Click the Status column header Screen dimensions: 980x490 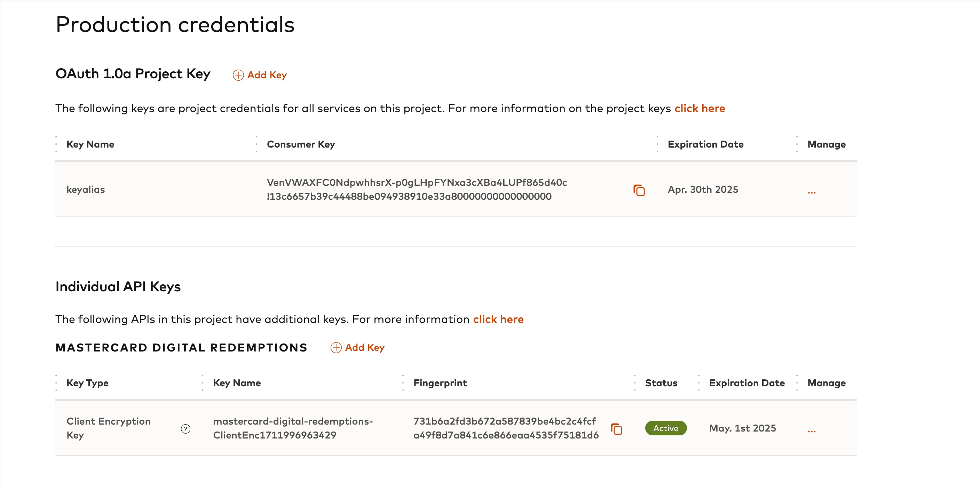pyautogui.click(x=661, y=383)
